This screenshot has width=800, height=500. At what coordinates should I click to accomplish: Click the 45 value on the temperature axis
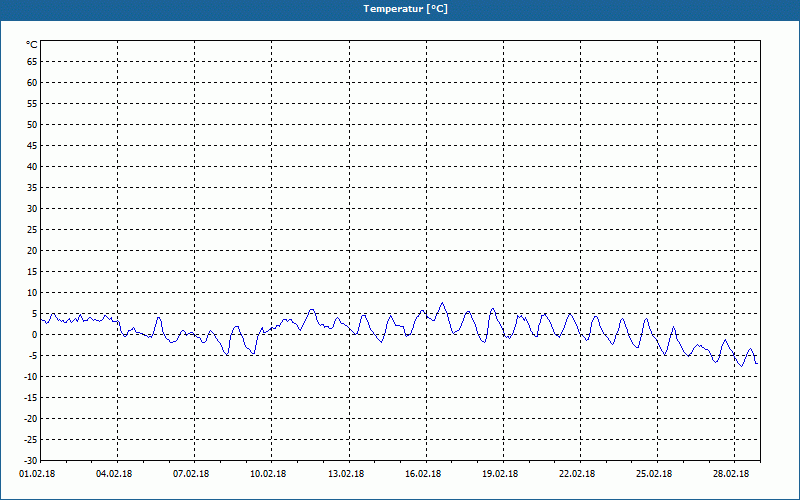[x=32, y=145]
